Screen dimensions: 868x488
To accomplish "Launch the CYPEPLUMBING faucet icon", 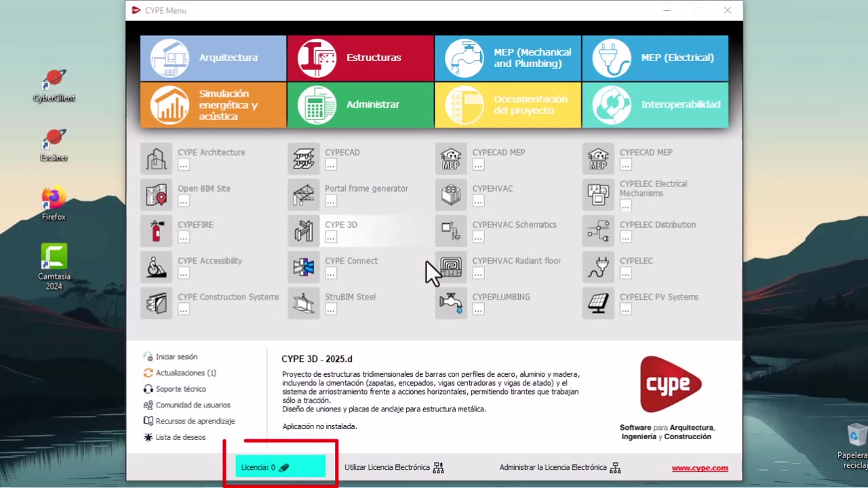I will [451, 303].
